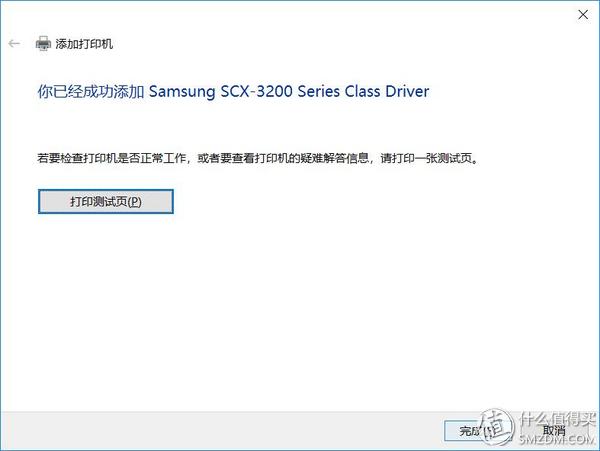Click the underlined P in print button

[x=134, y=202]
